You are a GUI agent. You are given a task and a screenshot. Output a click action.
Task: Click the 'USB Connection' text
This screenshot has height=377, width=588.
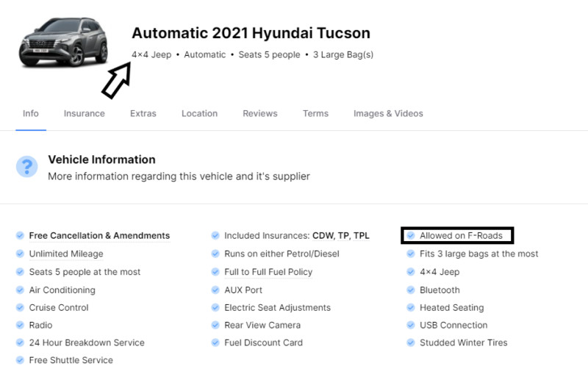[453, 326]
